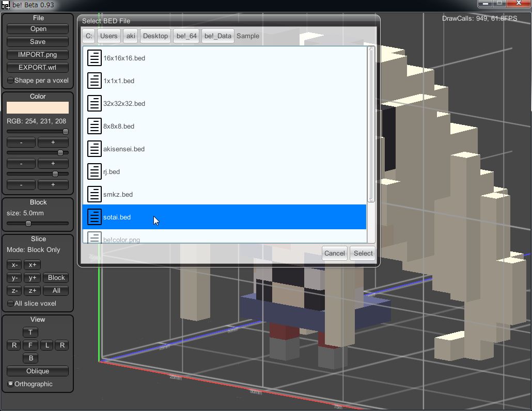
Task: Toggle the All slice voxel checkbox
Action: tap(11, 304)
